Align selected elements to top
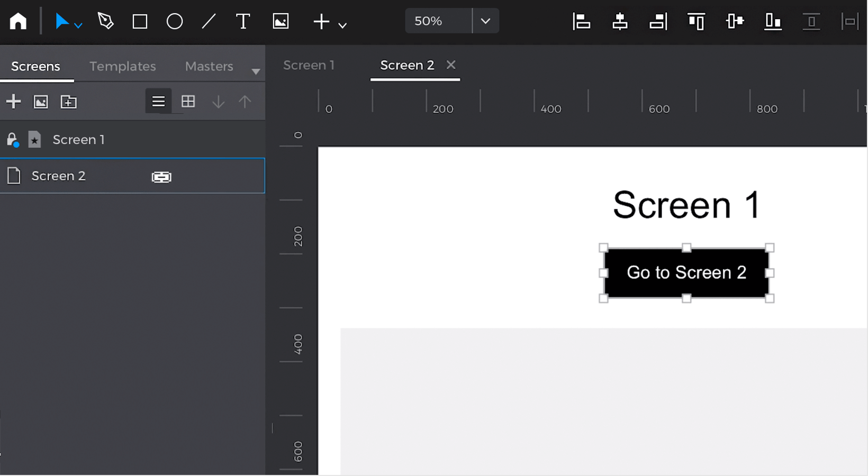868x476 pixels. click(696, 21)
